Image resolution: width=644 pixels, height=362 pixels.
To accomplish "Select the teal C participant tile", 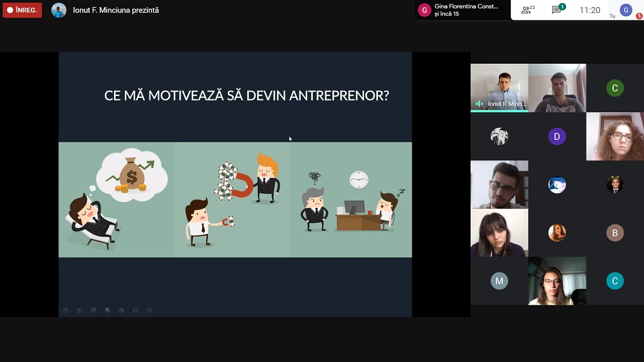I will click(x=615, y=281).
